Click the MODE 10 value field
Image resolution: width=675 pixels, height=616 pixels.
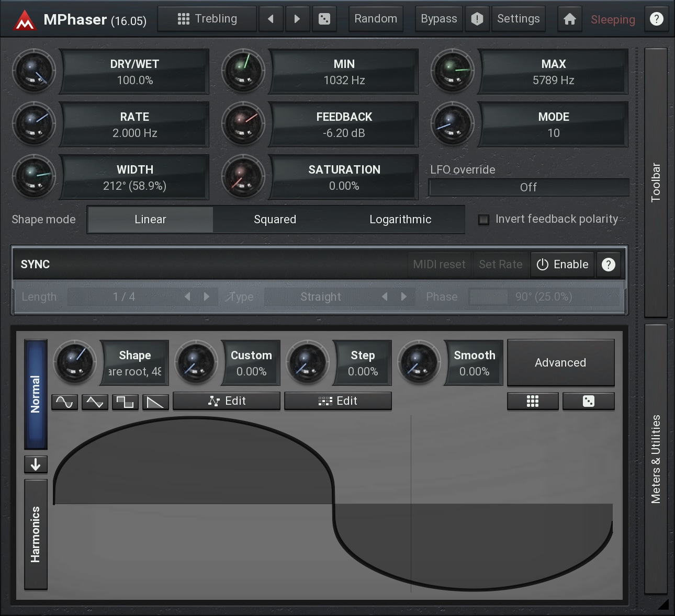[553, 124]
